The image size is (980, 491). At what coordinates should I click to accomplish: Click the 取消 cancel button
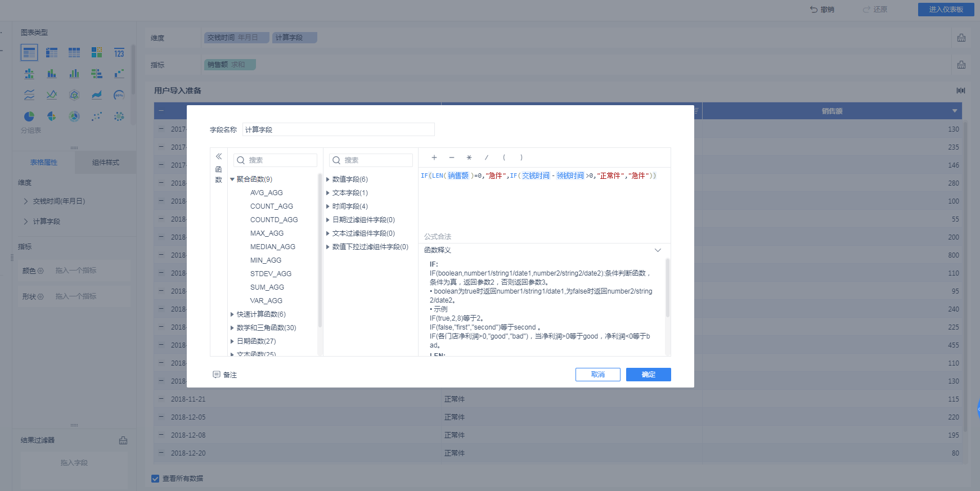point(598,375)
